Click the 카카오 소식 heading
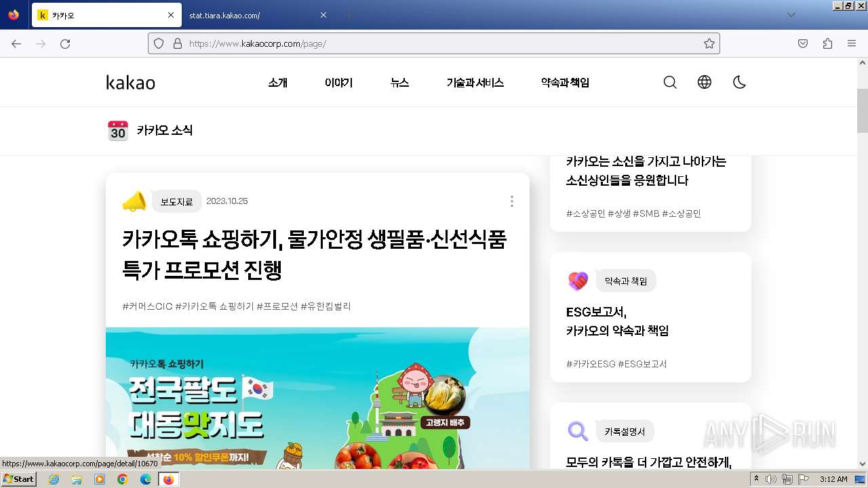The width and height of the screenshot is (868, 488). (165, 130)
